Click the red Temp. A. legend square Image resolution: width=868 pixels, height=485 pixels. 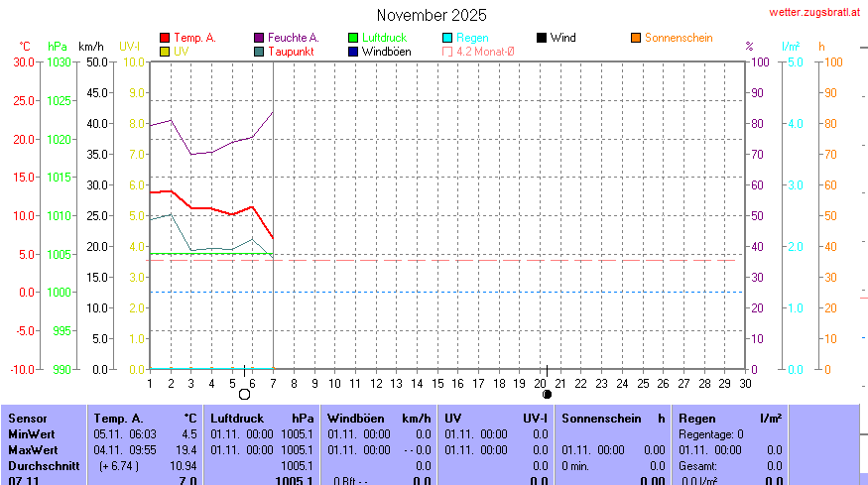click(165, 38)
